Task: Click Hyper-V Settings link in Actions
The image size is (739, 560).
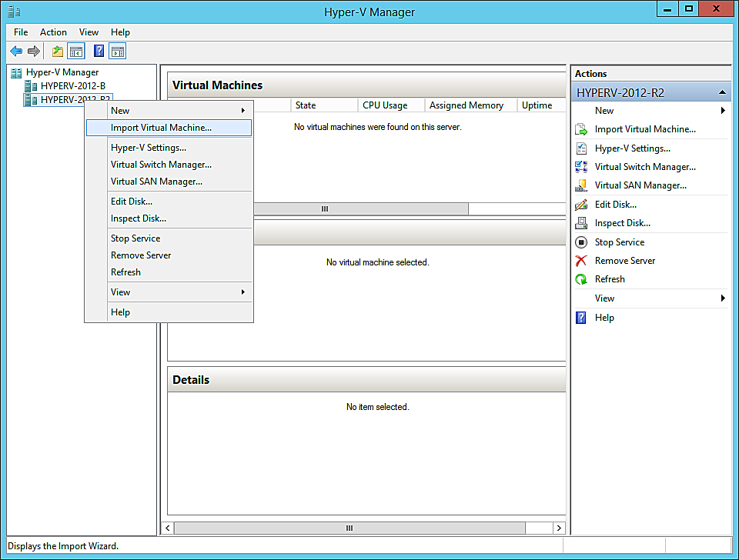Action: 633,148
